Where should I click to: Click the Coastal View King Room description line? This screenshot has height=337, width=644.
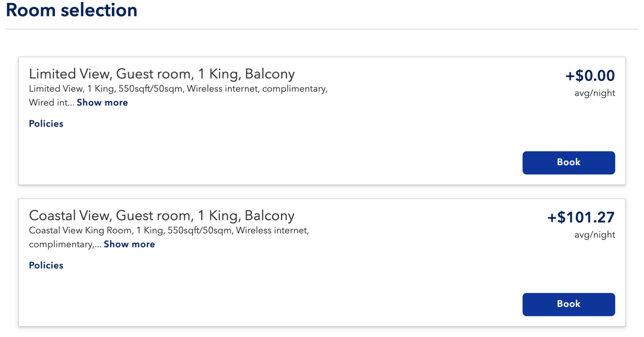(169, 231)
